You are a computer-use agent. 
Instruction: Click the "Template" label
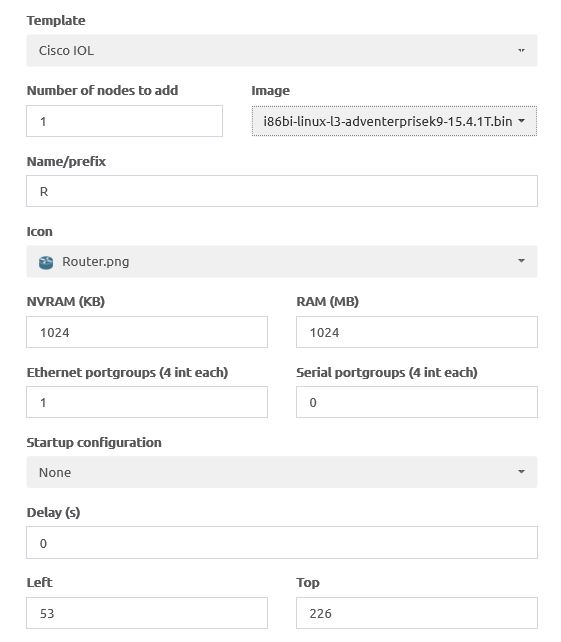click(56, 20)
